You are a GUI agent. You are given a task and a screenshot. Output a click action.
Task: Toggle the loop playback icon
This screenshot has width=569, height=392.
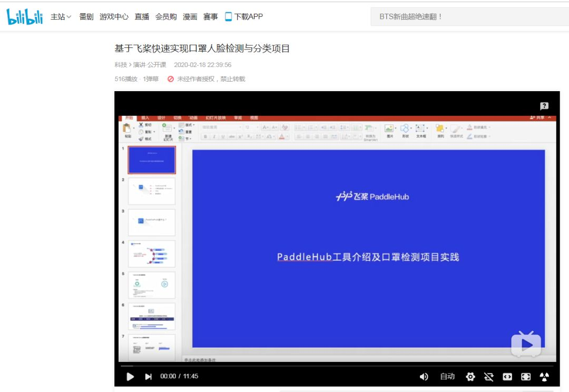coord(489,377)
